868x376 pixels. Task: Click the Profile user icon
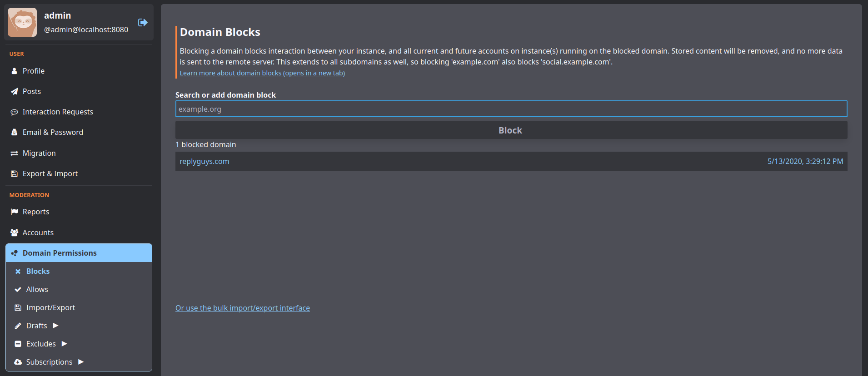(14, 71)
